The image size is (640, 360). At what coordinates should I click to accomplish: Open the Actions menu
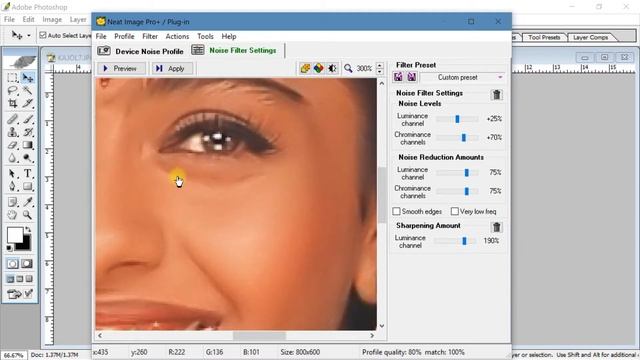pos(177,36)
